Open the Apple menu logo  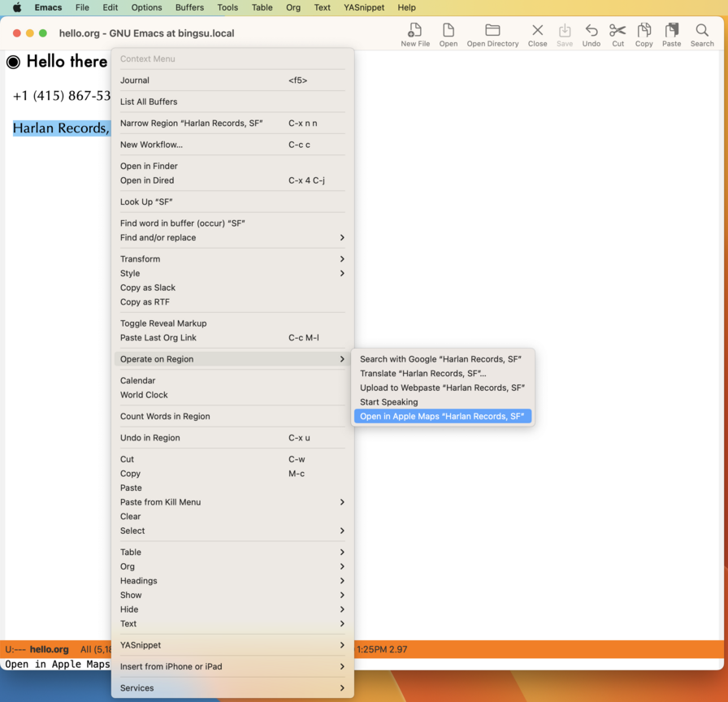tap(17, 7)
